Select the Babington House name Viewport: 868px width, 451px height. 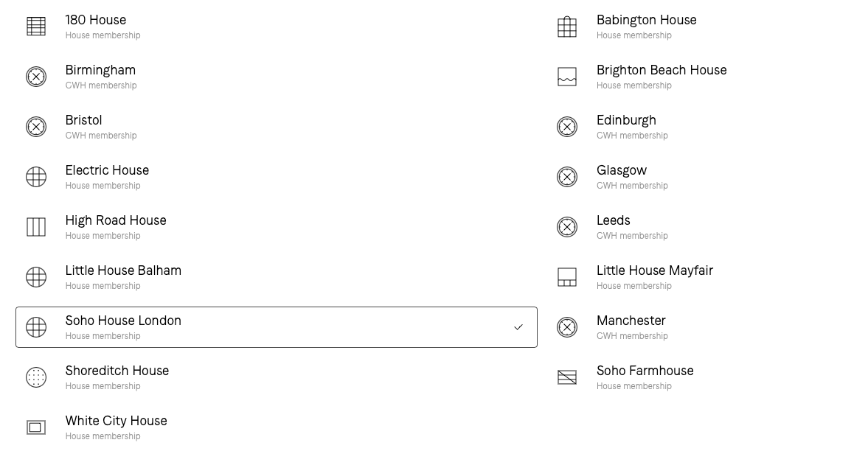pos(647,21)
